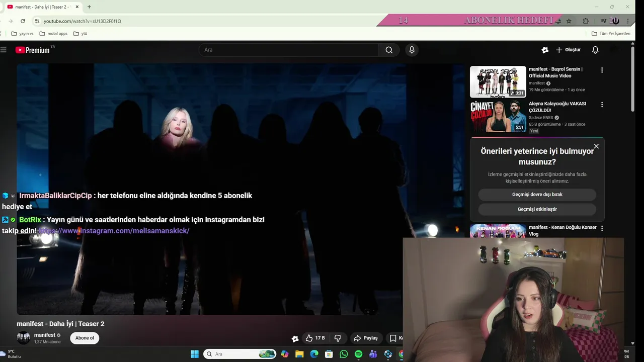
Task: Share the video via Paylaş
Action: (x=366, y=338)
